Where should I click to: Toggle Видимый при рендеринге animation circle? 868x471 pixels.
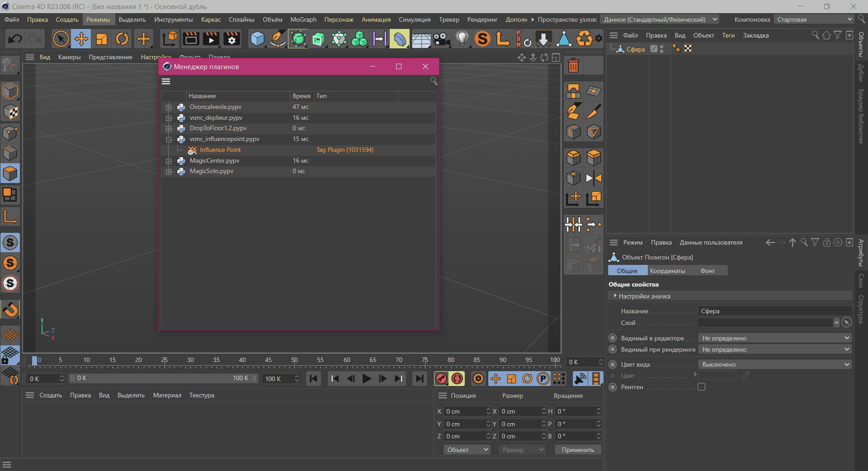[x=613, y=349]
